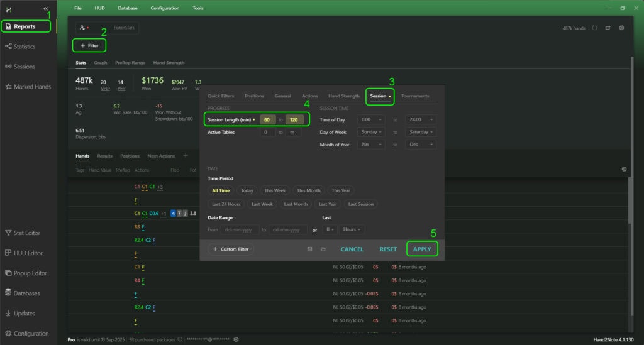
Task: Click the refresh icon beside 487k hands
Action: click(594, 28)
